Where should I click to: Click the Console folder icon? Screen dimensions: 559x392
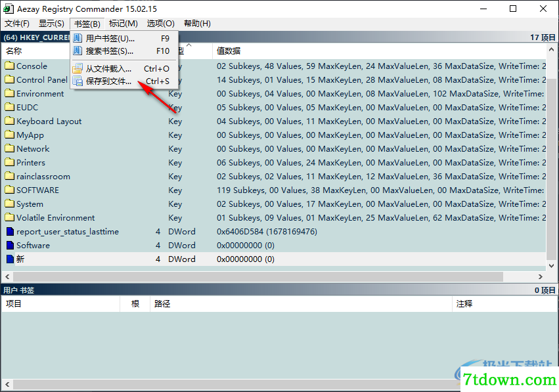(x=10, y=66)
